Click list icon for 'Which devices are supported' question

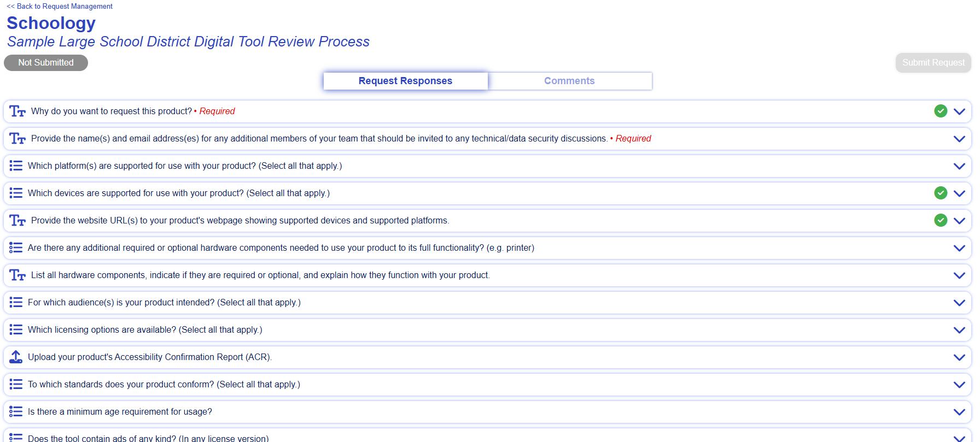tap(16, 193)
